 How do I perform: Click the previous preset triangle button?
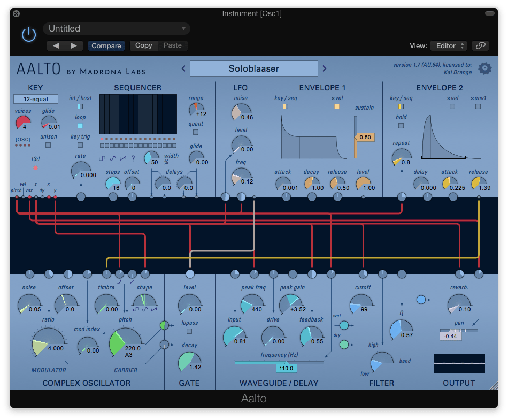pos(56,45)
